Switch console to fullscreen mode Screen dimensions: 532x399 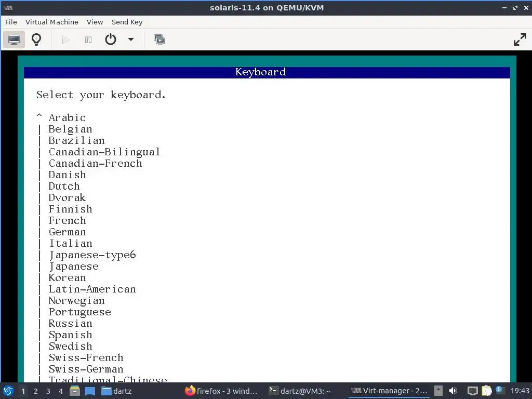click(520, 39)
